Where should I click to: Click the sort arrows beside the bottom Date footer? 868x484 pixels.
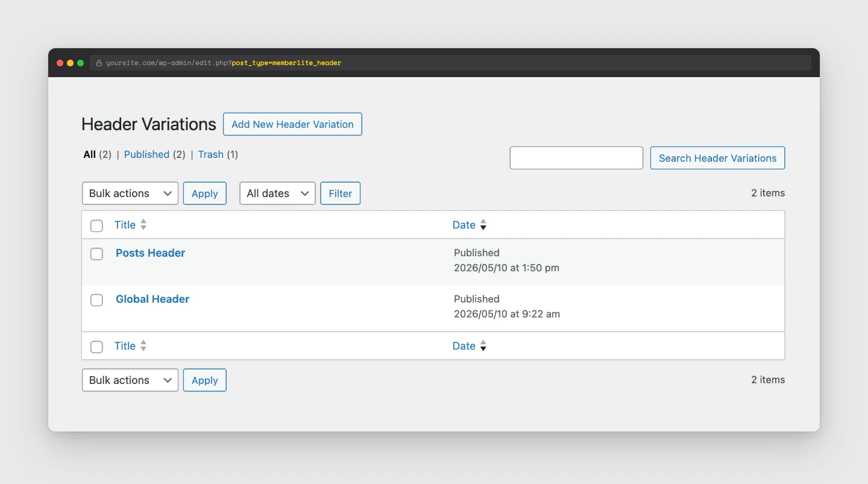coord(483,346)
